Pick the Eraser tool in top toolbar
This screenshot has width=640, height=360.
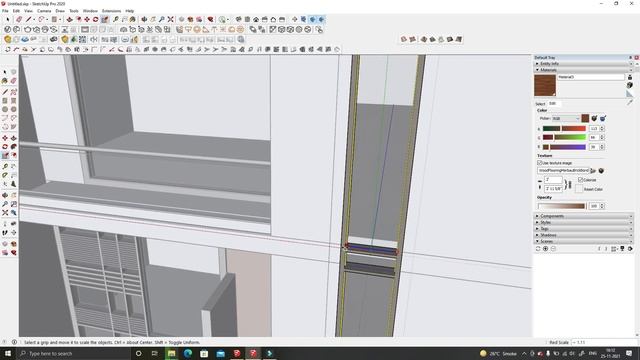(x=19, y=19)
